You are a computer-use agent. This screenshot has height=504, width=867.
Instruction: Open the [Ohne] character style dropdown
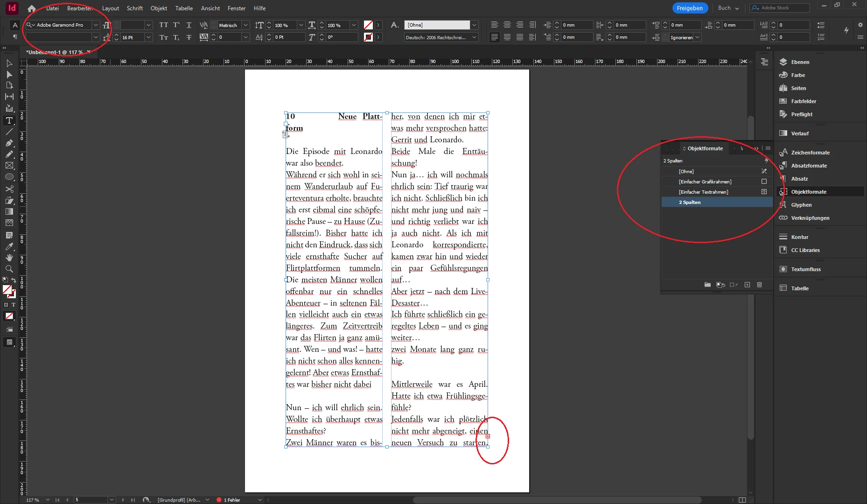tap(474, 25)
